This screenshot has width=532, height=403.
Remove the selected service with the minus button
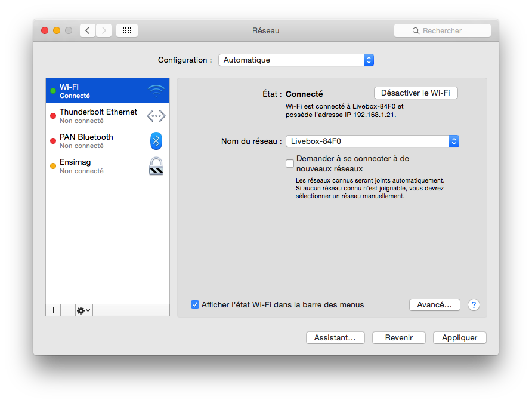(x=68, y=310)
